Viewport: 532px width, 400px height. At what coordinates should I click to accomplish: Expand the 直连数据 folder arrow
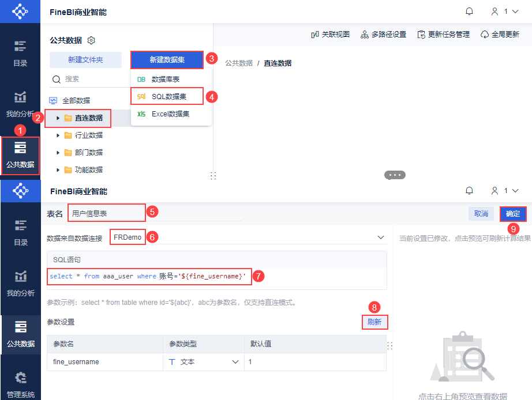(x=58, y=118)
